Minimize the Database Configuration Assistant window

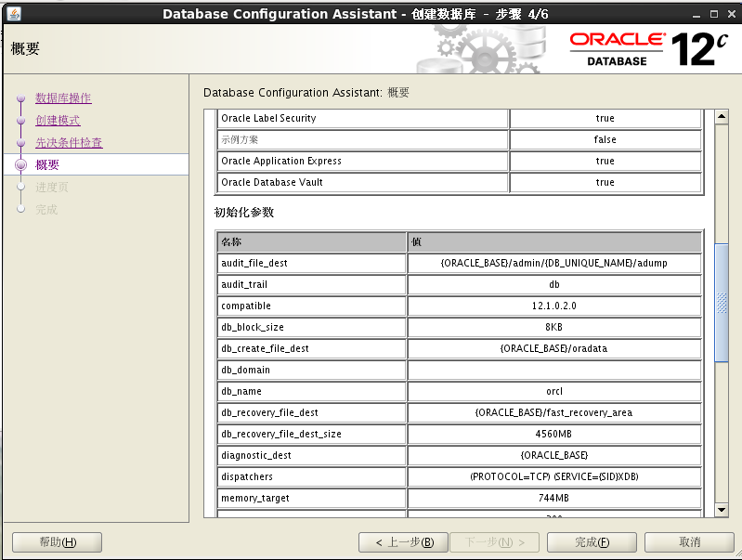[696, 14]
